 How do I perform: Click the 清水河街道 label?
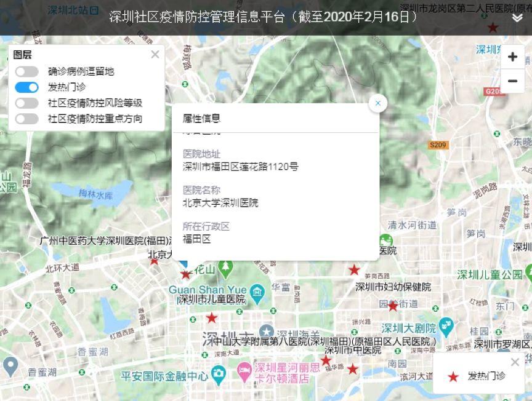tap(412, 225)
